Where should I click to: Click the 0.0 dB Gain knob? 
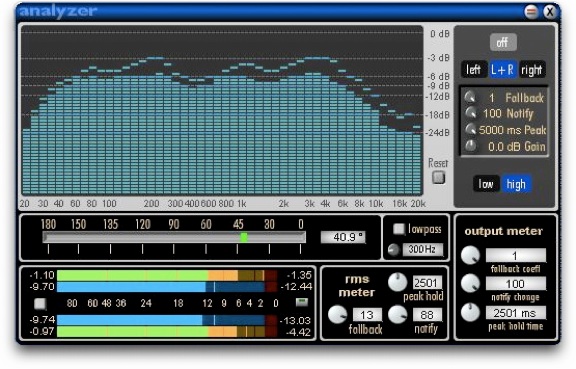pos(471,146)
